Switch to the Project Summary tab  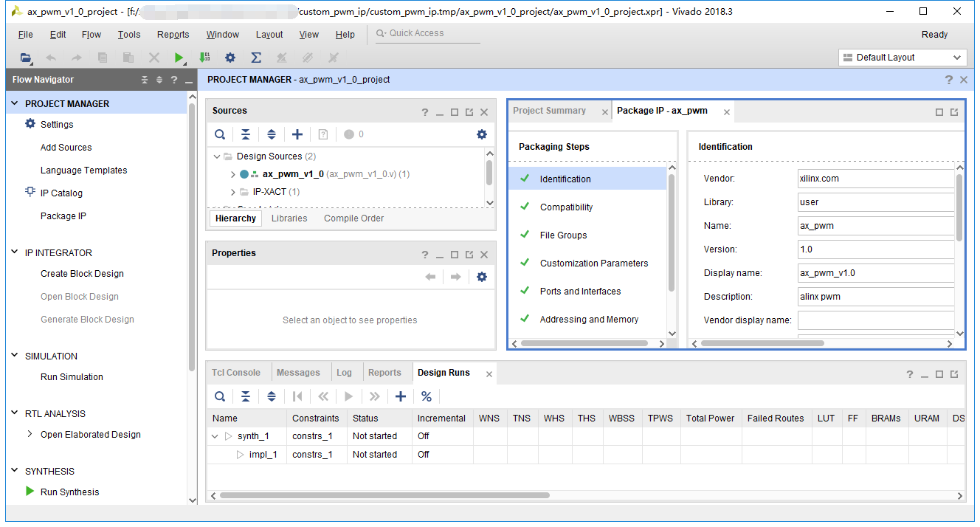pyautogui.click(x=549, y=111)
